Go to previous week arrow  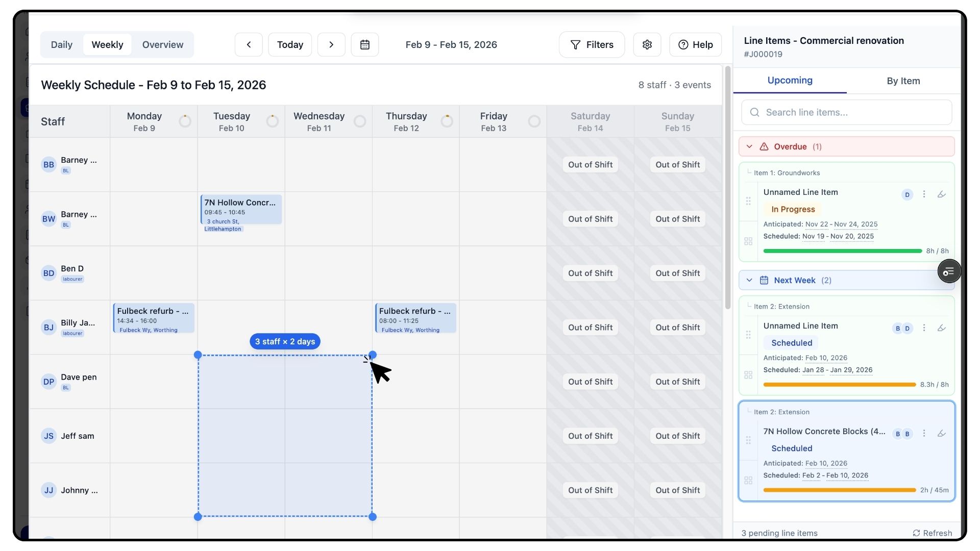(x=249, y=45)
